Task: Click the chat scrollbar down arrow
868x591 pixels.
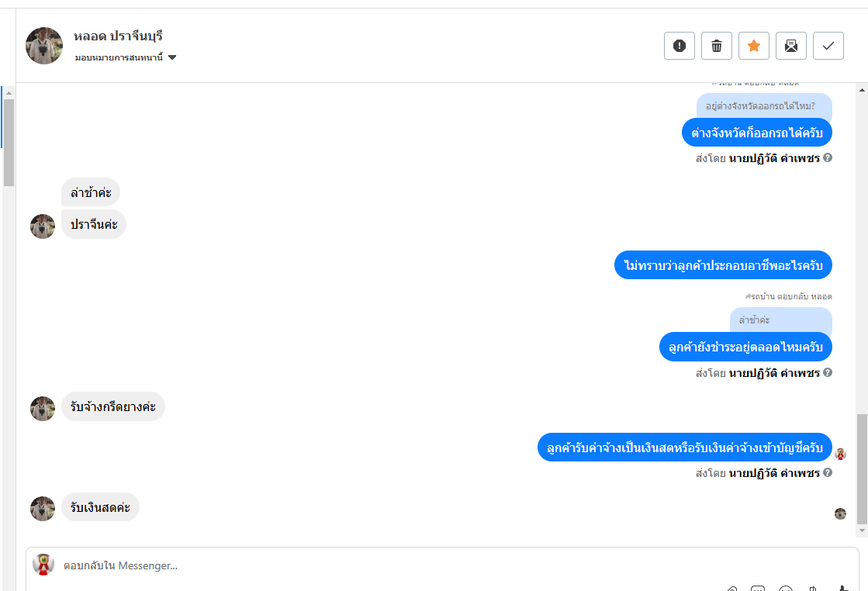Action: [862, 530]
